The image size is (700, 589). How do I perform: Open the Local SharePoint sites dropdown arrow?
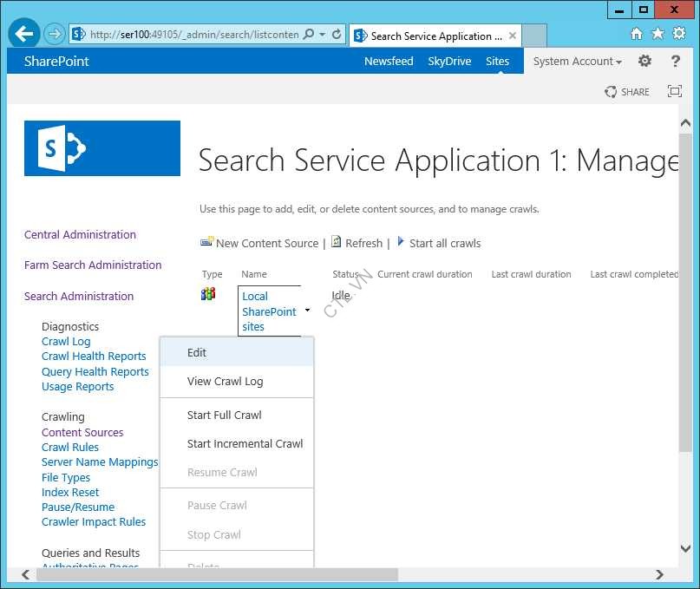pyautogui.click(x=307, y=311)
